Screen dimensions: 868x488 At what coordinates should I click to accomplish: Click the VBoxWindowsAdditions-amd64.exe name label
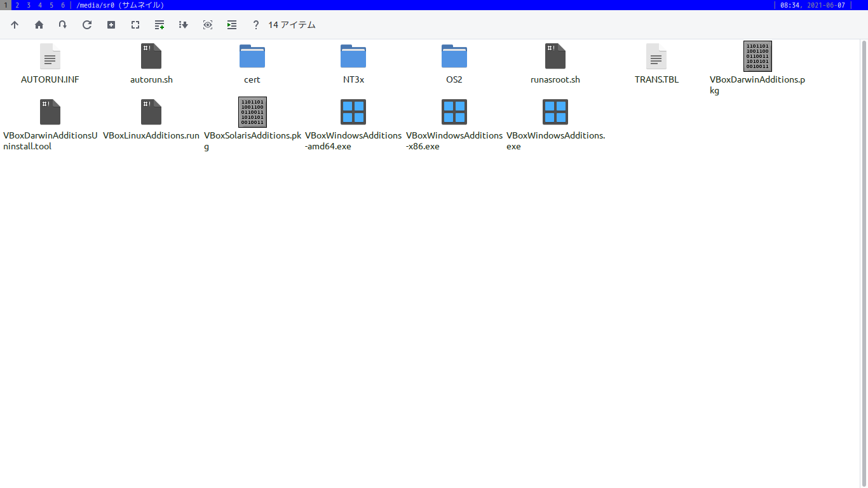353,141
